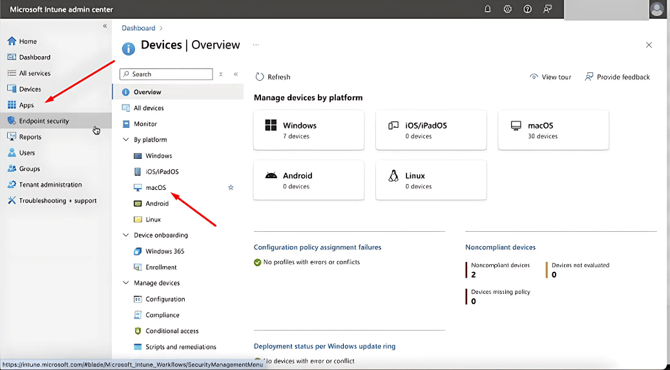This screenshot has height=370, width=670.
Task: Click the Noncompliant devices count 2
Action: 473,275
